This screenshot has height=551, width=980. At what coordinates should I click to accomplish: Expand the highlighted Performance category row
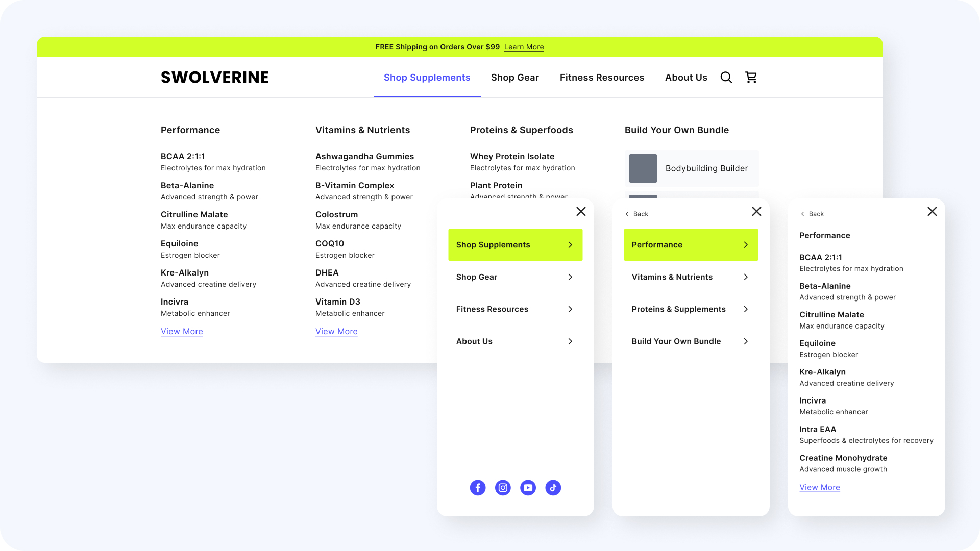tap(691, 245)
